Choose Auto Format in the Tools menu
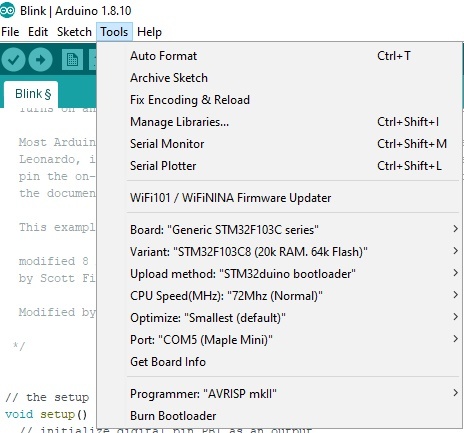 (279, 56)
